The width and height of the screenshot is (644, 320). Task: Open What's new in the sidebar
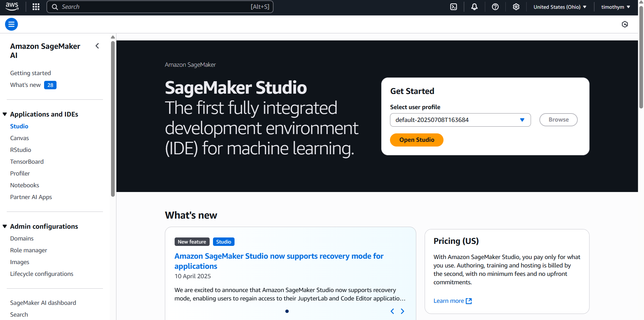click(25, 85)
